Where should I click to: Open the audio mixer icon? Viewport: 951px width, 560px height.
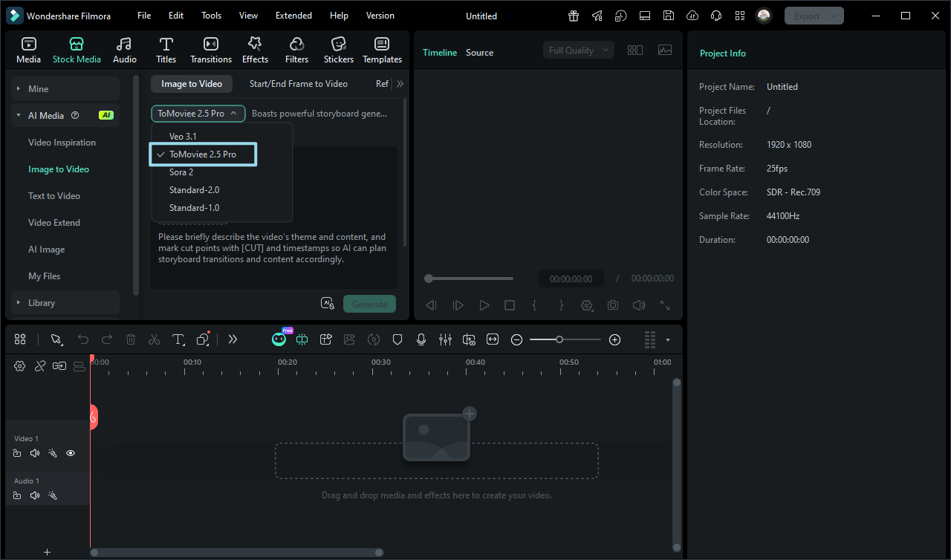pos(445,339)
